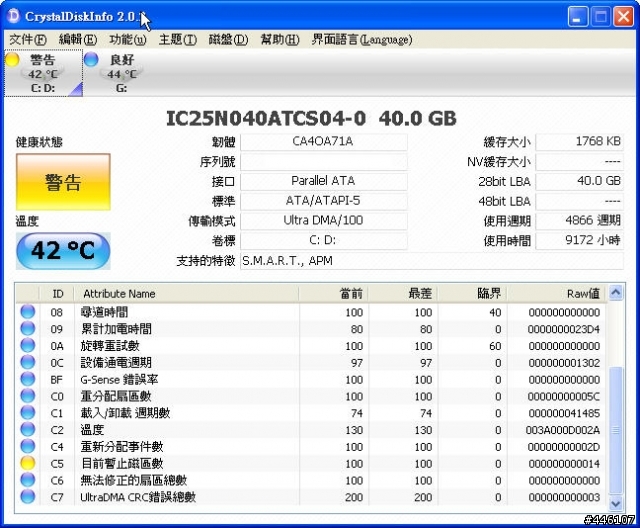Click the yellow 警告 health status button

63,182
